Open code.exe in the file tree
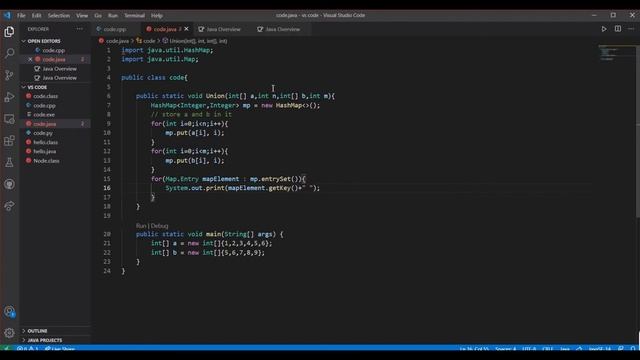Screen dimensions: 640x360 44,115
